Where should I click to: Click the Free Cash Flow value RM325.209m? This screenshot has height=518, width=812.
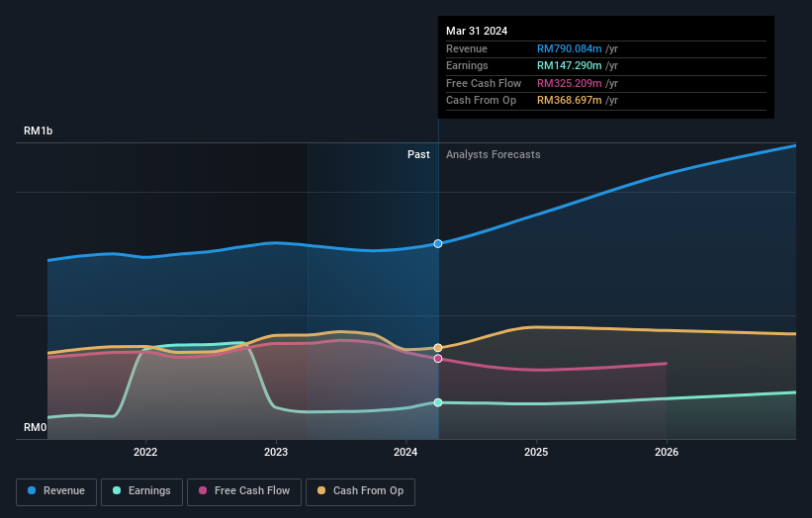click(x=569, y=83)
